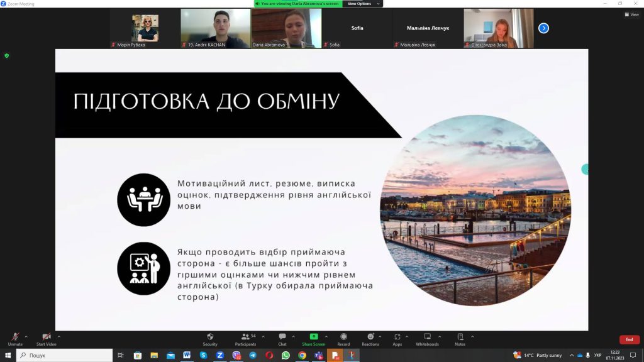The height and width of the screenshot is (362, 644).
Task: Open the View layout menu
Action: pos(631,14)
